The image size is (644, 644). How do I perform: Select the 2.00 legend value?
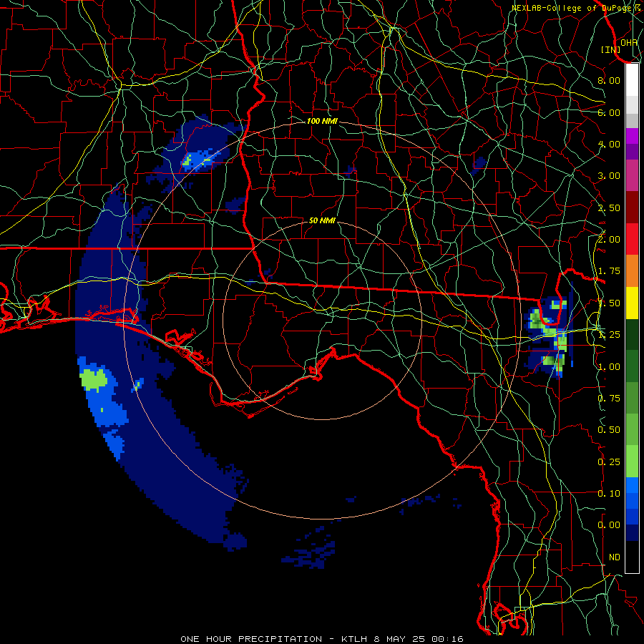[609, 240]
